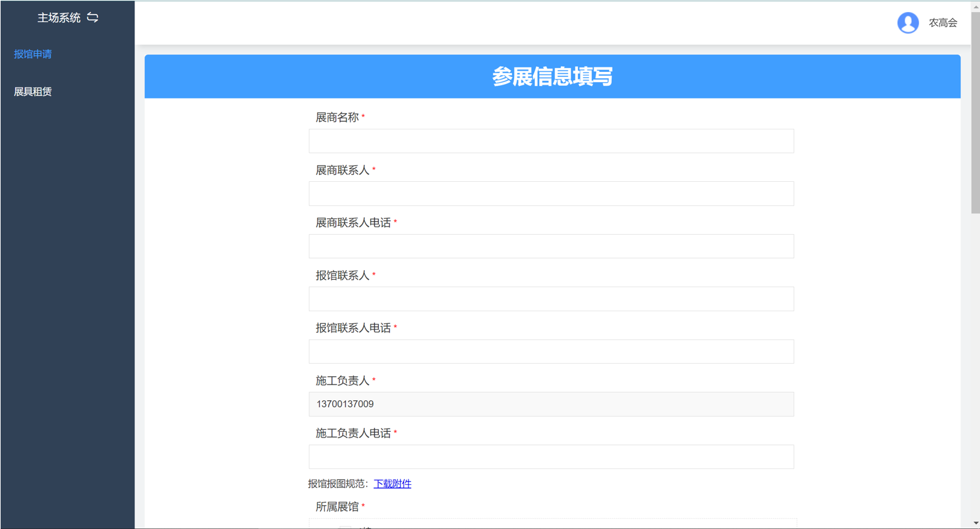Click the 参展信息填写 header text
This screenshot has width=980, height=529.
click(x=553, y=76)
